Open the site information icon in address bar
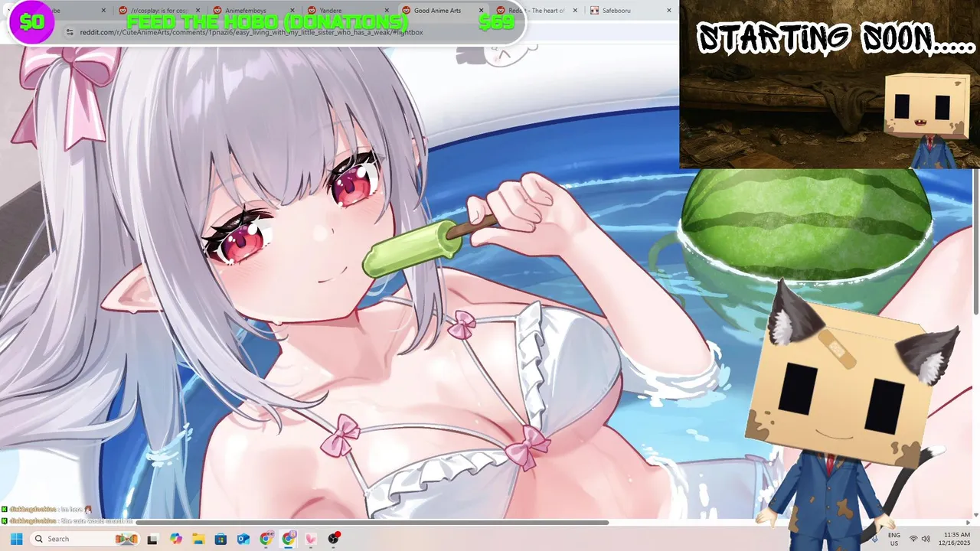The image size is (980, 551). pos(70,32)
